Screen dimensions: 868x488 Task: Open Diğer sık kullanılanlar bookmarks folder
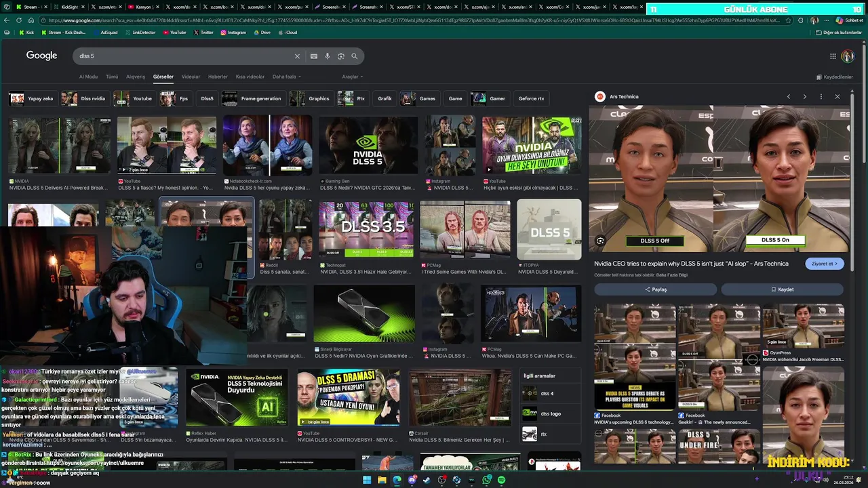838,32
